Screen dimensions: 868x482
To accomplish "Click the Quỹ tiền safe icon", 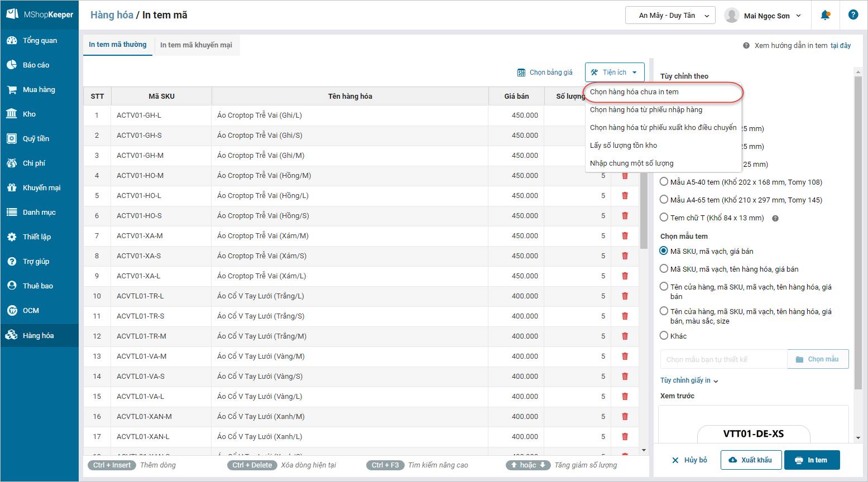I will coord(12,138).
